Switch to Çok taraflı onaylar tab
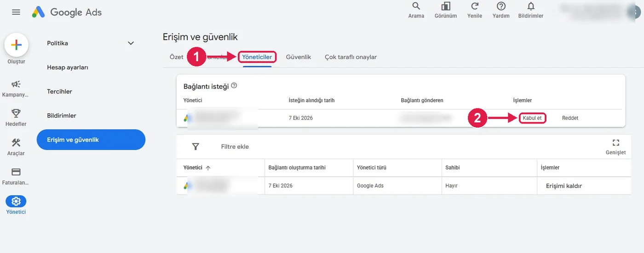 (x=351, y=57)
